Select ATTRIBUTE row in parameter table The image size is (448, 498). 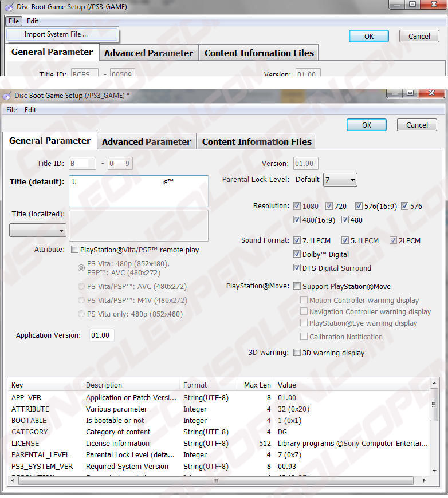tap(219, 409)
